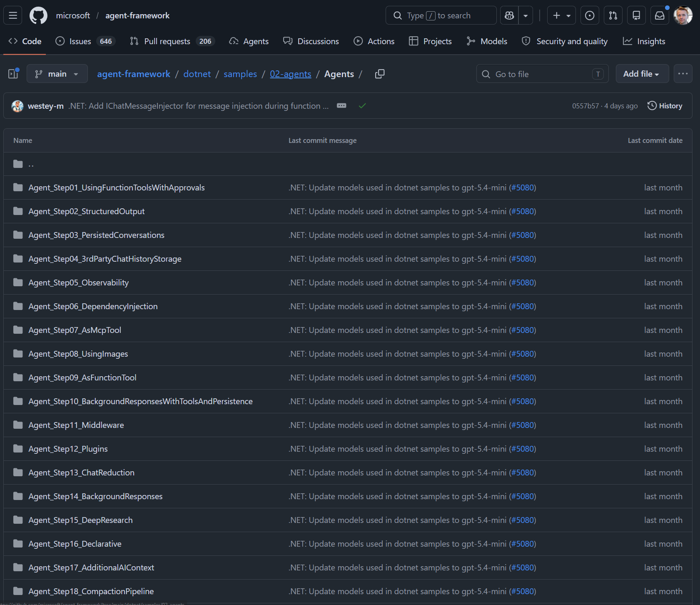Switch to the Code tab

tap(25, 41)
